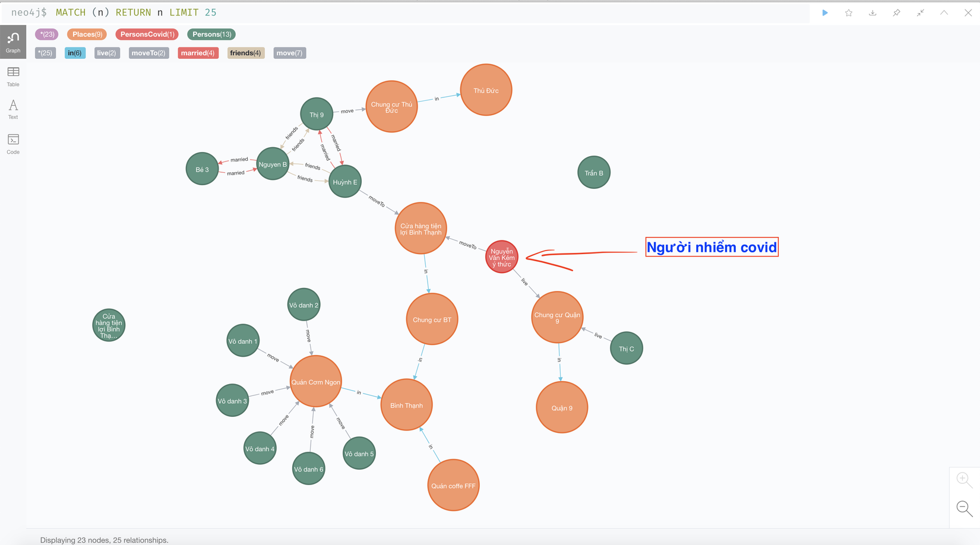Viewport: 980px width, 545px height.
Task: Select the Vô danh 1 node
Action: 243,340
